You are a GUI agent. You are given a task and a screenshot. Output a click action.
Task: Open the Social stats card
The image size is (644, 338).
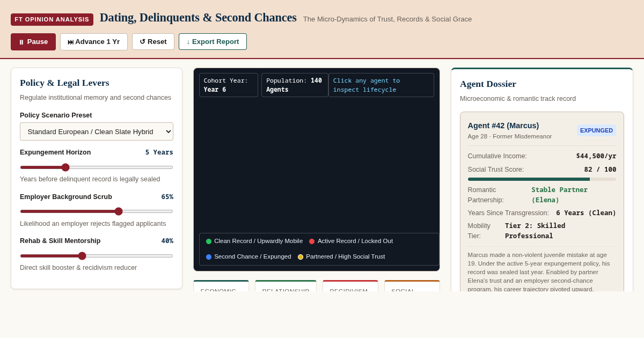[x=412, y=286]
